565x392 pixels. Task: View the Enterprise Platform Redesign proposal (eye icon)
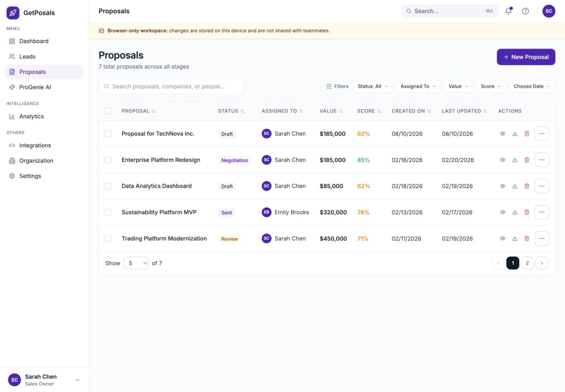[503, 160]
